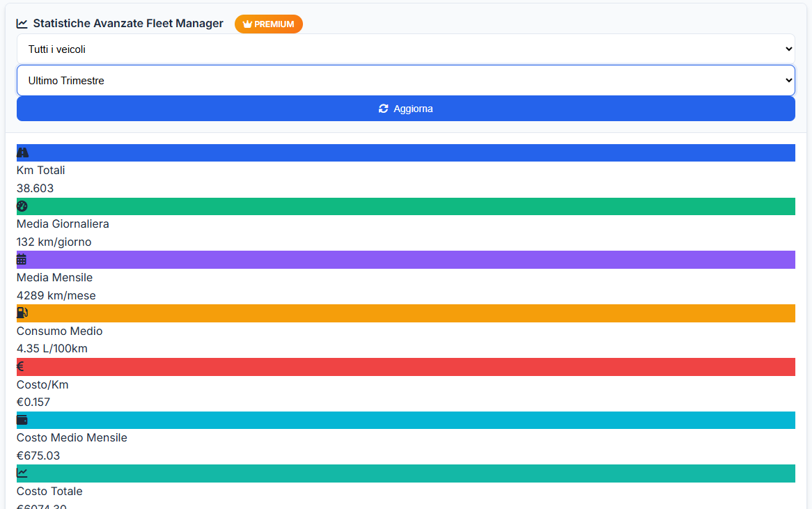
Task: Open the 'Tutti i veicoli' vehicle selector
Action: click(x=406, y=49)
